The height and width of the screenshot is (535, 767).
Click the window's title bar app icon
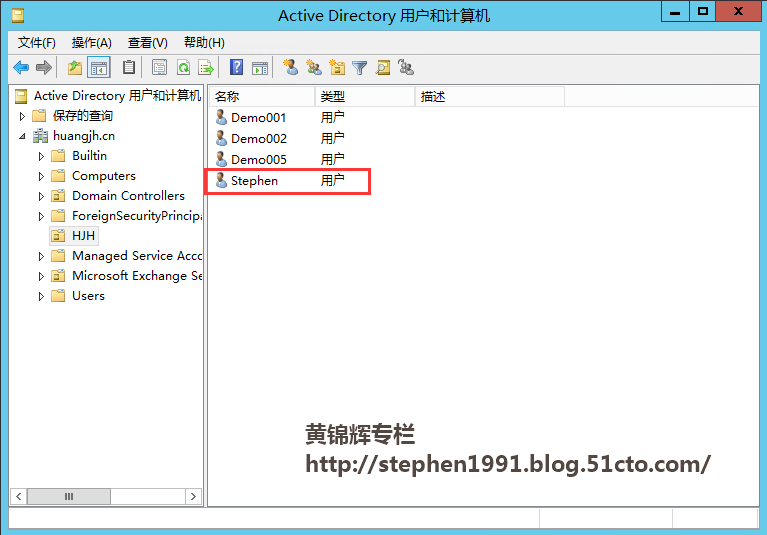[x=18, y=16]
